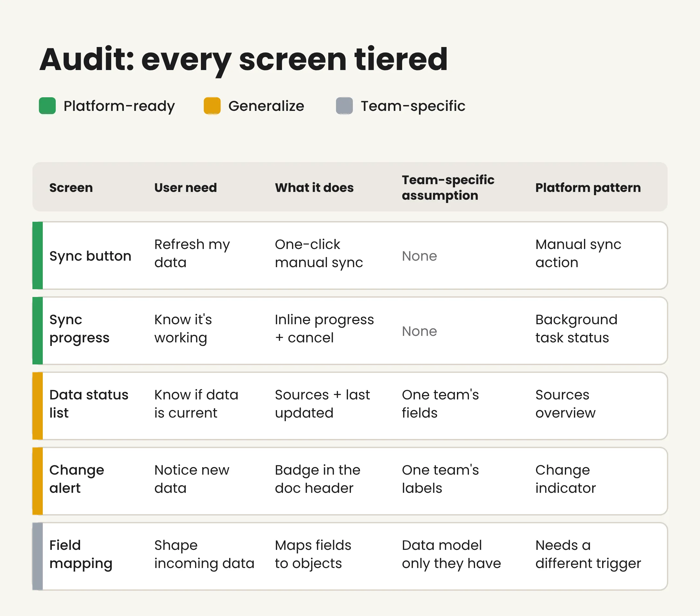Click 'None' in the Sync progress row

point(419,331)
